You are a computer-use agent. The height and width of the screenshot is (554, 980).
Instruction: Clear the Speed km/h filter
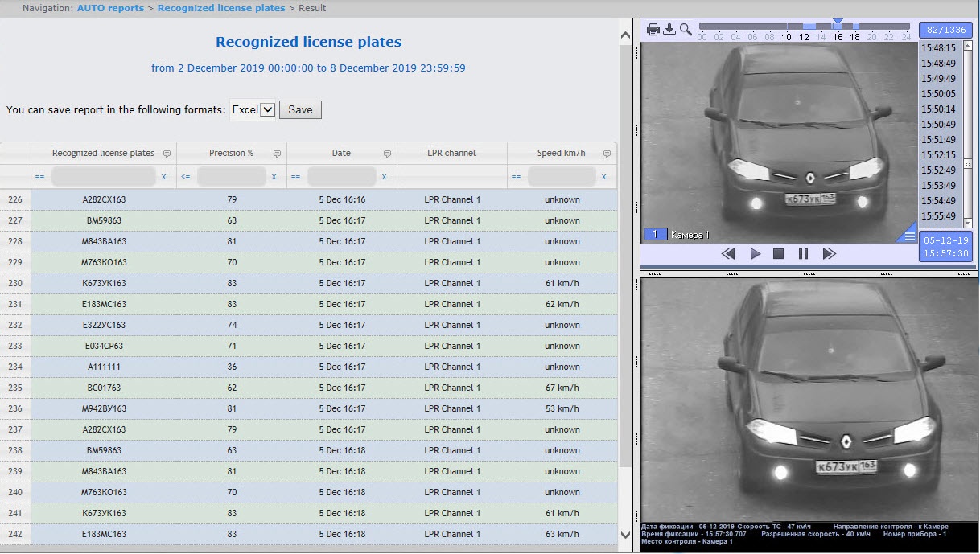(603, 176)
